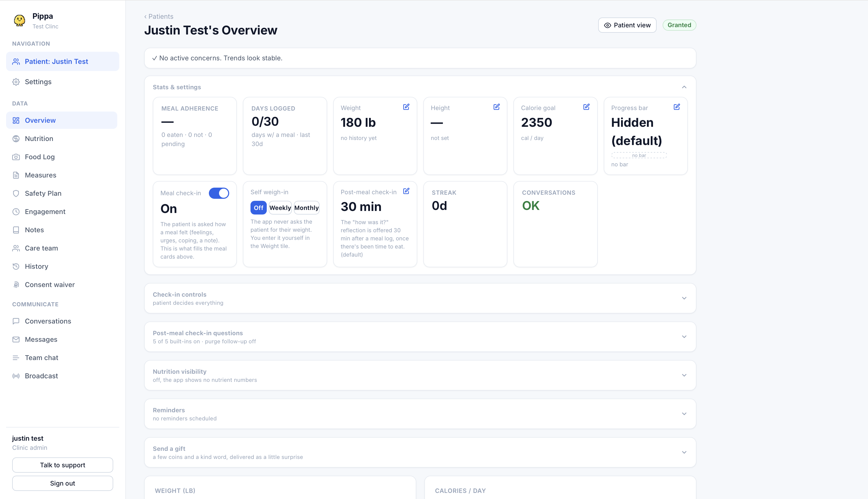Click the Streak 0d tile

coord(465,224)
